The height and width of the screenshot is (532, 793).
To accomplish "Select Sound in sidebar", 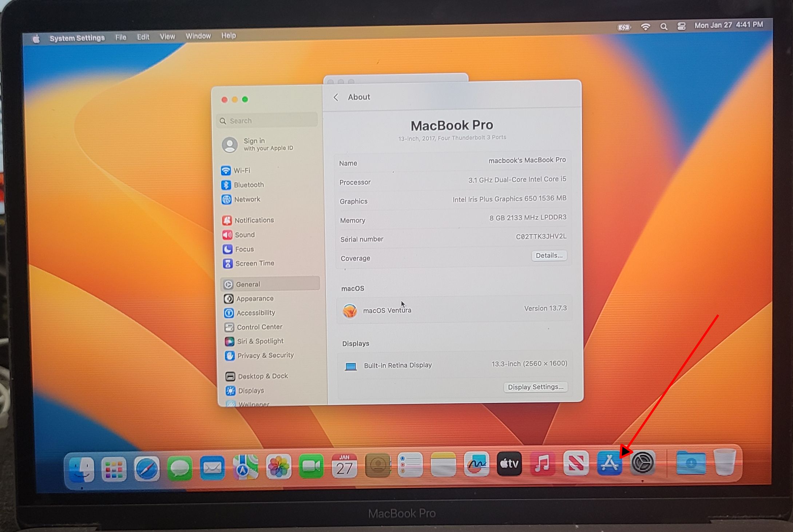I will click(244, 235).
